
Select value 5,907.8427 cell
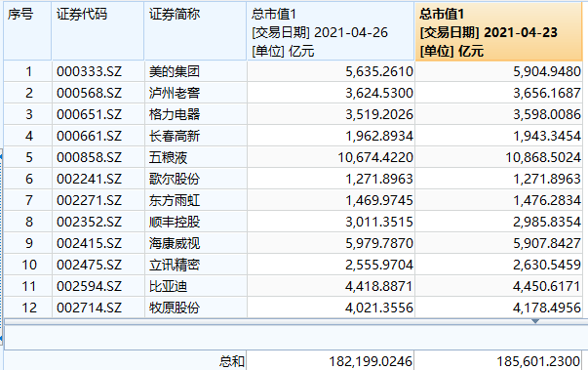pyautogui.click(x=498, y=243)
